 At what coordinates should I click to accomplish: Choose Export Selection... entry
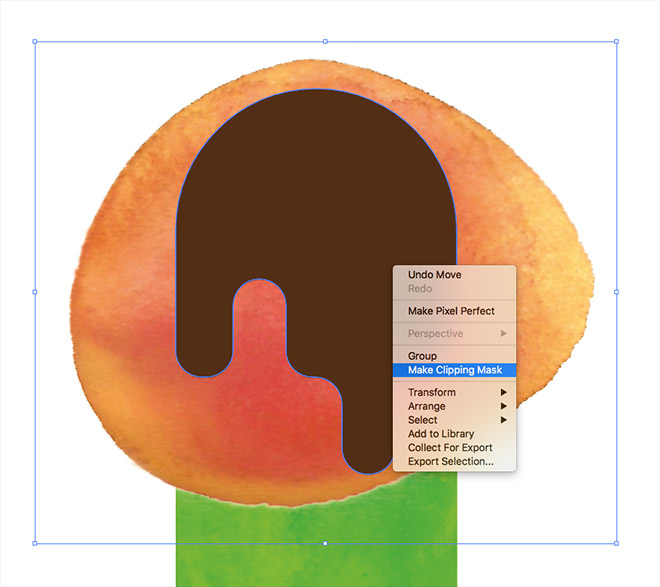pos(455,462)
